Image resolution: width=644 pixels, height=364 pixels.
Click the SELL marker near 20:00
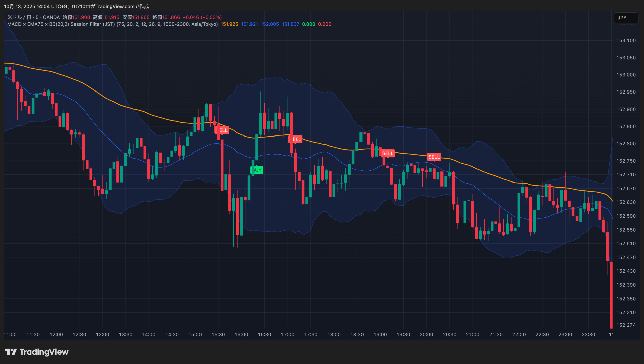(434, 157)
